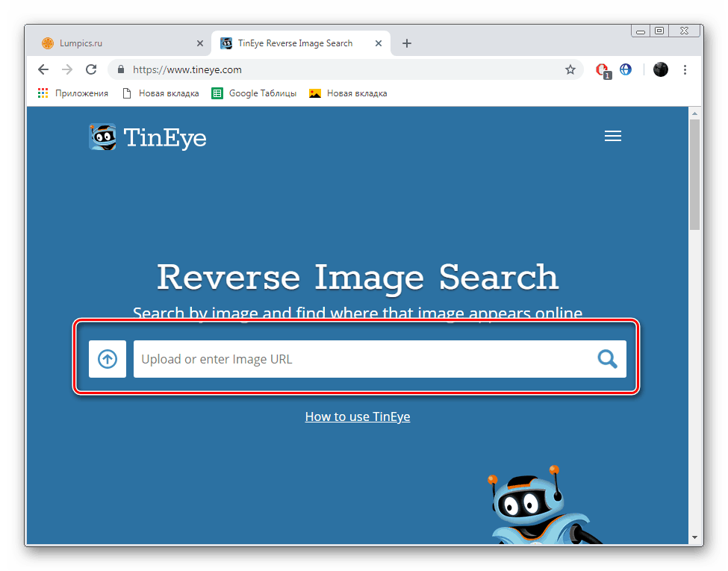
Task: Click the upload image arrow button
Action: 108,359
